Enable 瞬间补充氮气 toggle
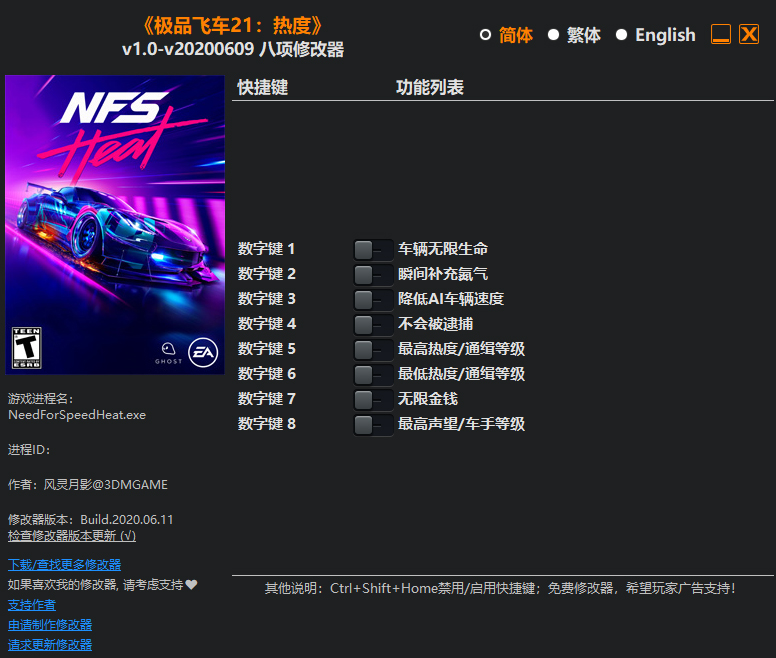This screenshot has width=776, height=658. (373, 275)
